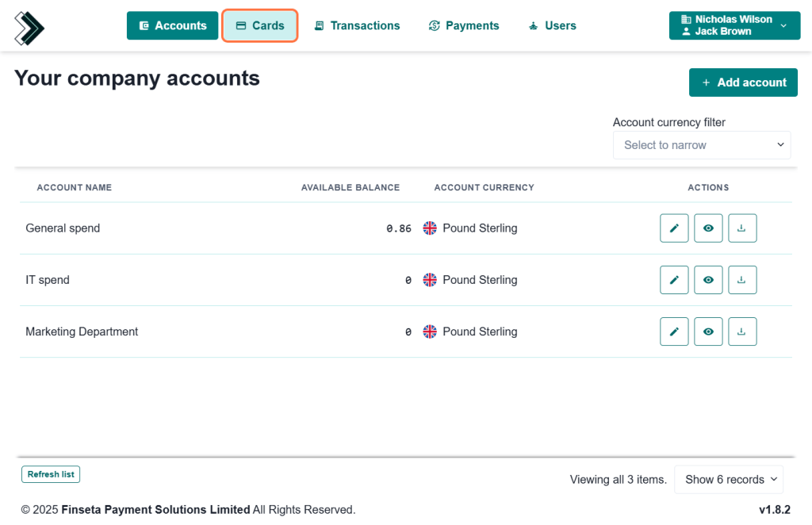The width and height of the screenshot is (812, 525).
Task: View General spend account with eye icon
Action: coord(708,228)
